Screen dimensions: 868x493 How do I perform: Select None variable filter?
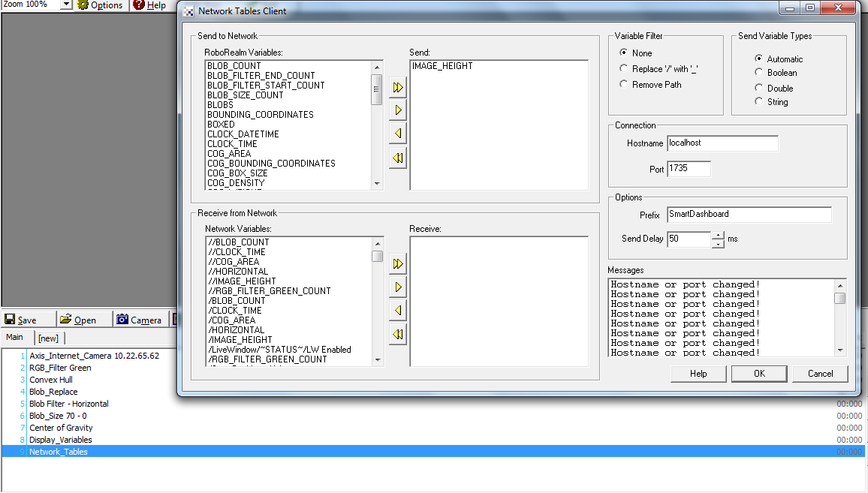(624, 53)
